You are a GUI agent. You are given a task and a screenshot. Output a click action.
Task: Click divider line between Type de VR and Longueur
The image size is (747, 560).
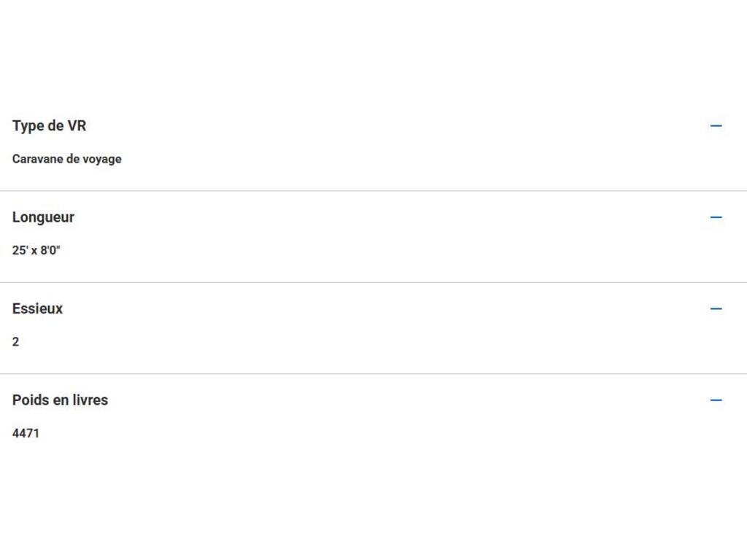point(373,191)
